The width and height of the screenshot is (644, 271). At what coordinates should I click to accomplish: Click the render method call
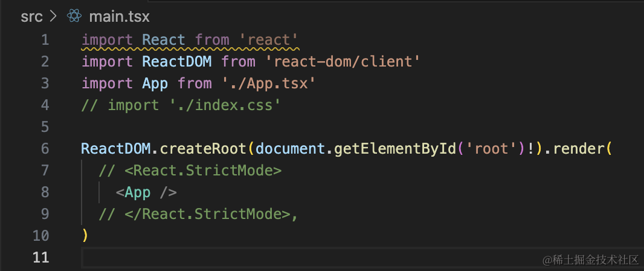[578, 148]
